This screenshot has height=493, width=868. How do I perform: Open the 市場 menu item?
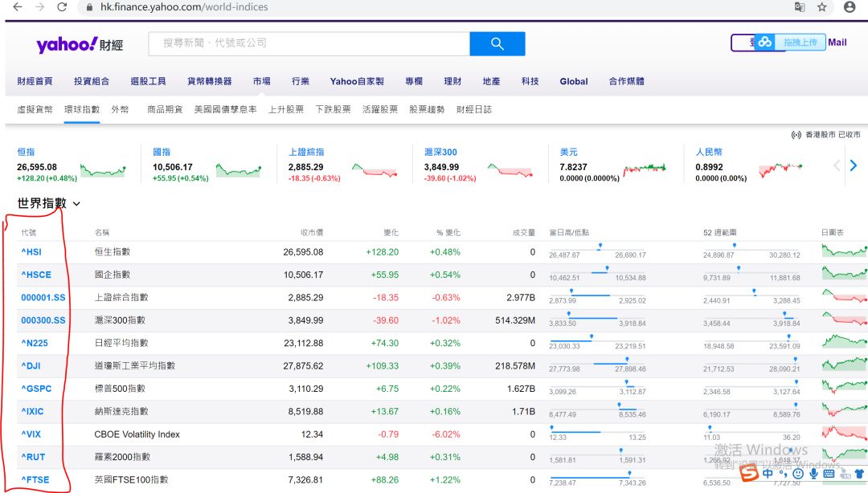click(262, 81)
